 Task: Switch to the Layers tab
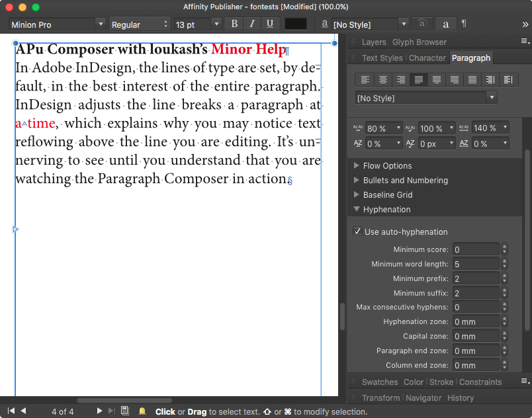(374, 42)
